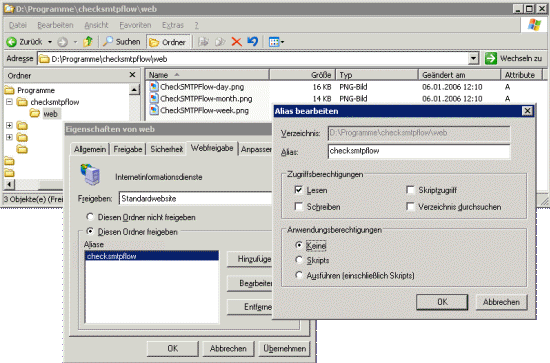The width and height of the screenshot is (550, 363).
Task: Close the Alias bearbeiten dialog
Action: [x=527, y=111]
